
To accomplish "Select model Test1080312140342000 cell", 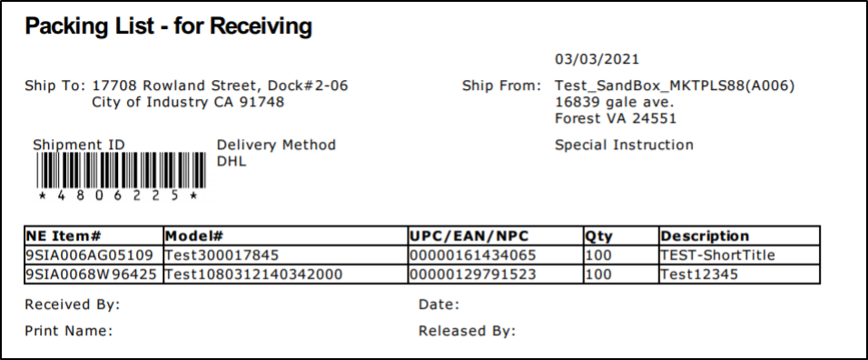I will (286, 275).
